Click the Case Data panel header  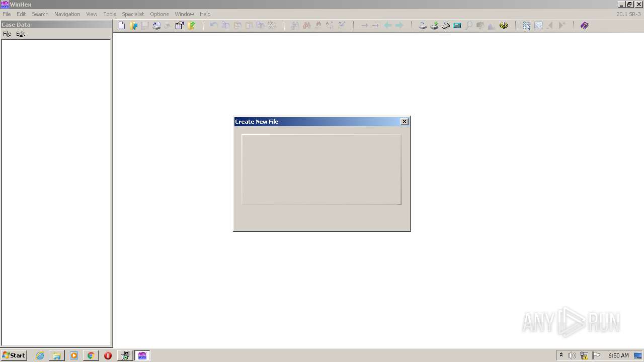pos(56,24)
